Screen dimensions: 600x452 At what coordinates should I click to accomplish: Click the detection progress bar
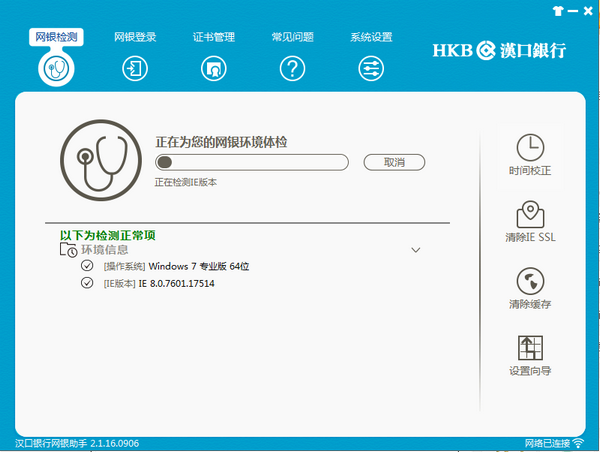point(252,162)
